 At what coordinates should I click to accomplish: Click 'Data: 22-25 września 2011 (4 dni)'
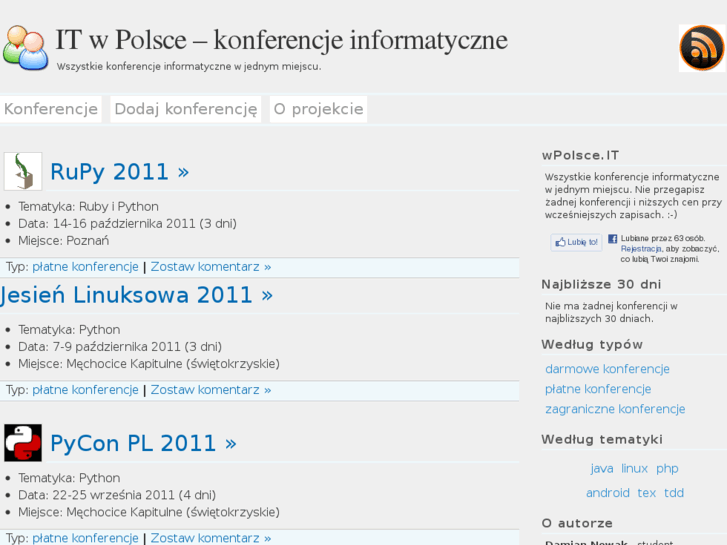(x=117, y=495)
